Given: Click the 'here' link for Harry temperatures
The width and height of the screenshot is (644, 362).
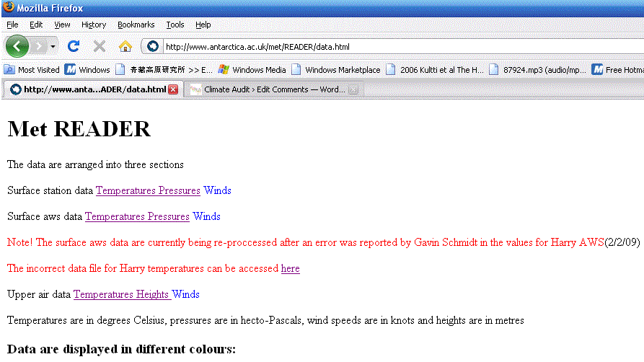Looking at the screenshot, I should [x=290, y=268].
